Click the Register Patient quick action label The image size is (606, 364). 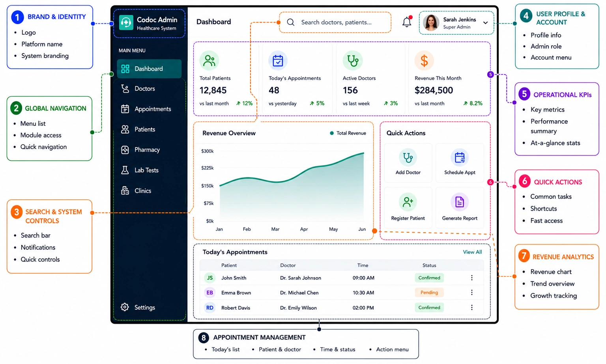point(408,218)
